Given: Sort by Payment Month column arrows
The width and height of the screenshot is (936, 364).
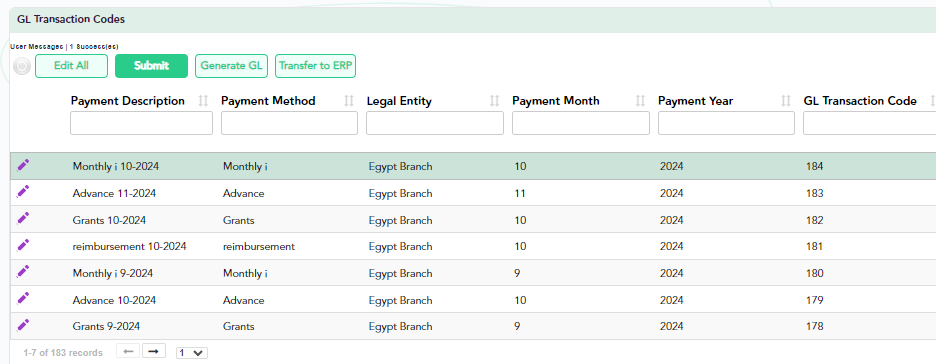Looking at the screenshot, I should pyautogui.click(x=641, y=101).
